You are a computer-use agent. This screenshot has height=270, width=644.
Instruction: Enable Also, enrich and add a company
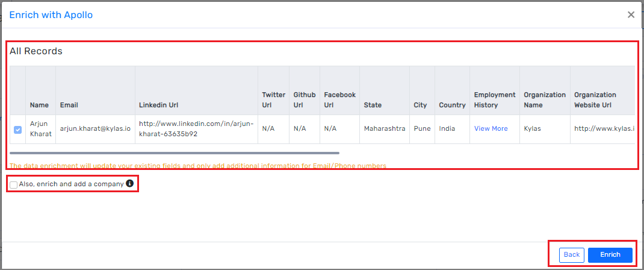pos(14,185)
